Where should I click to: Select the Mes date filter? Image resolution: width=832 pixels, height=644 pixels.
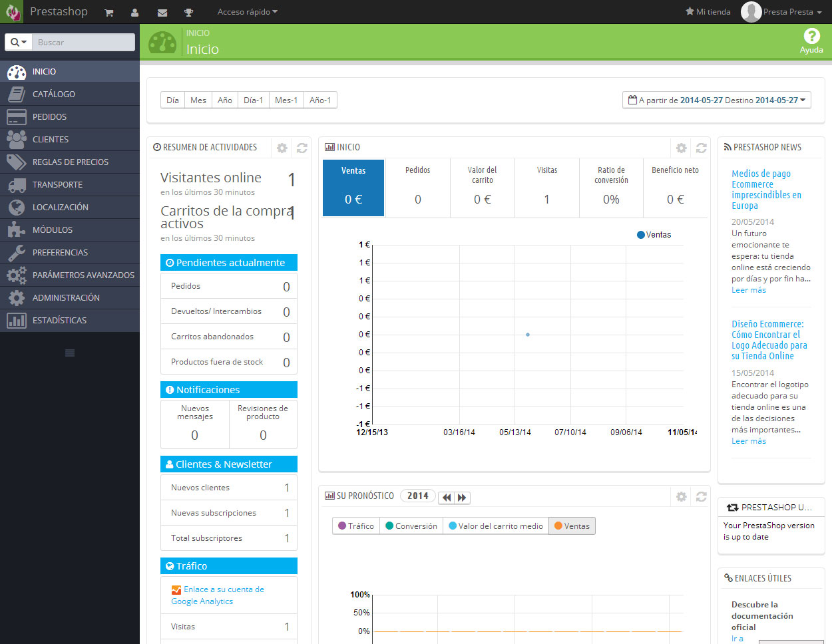tap(198, 100)
